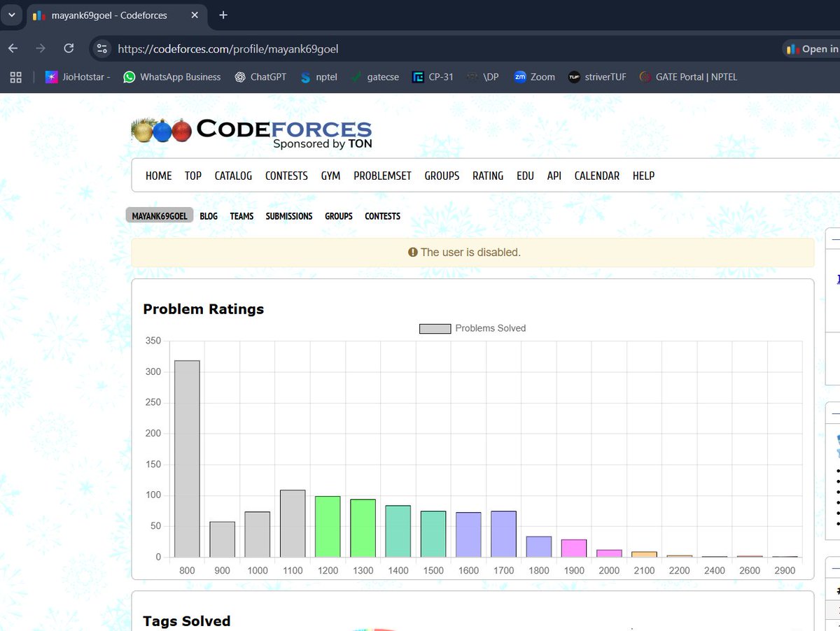Viewport: 840px width, 631px height.
Task: Close the mayank69goel Codeforces tab
Action: click(195, 15)
